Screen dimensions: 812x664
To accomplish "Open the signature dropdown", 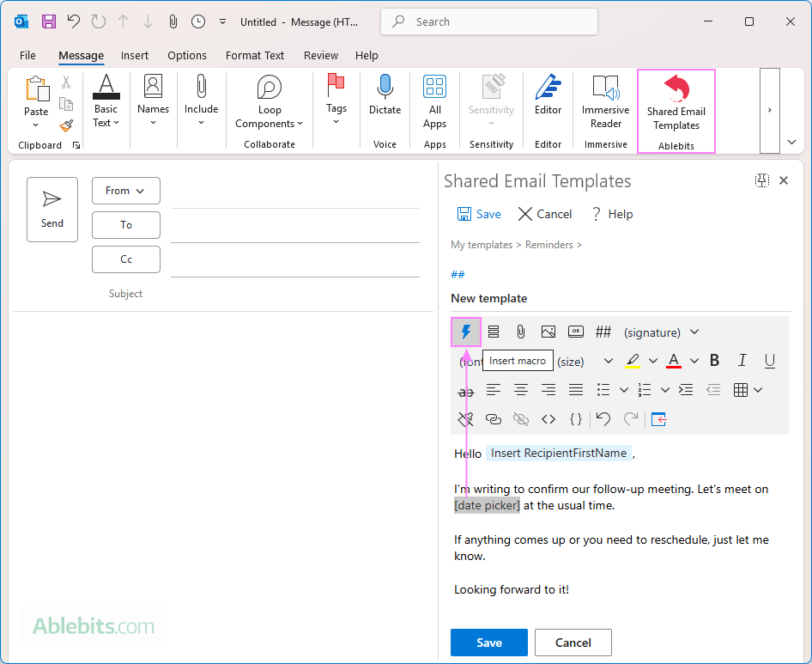I will (x=694, y=332).
